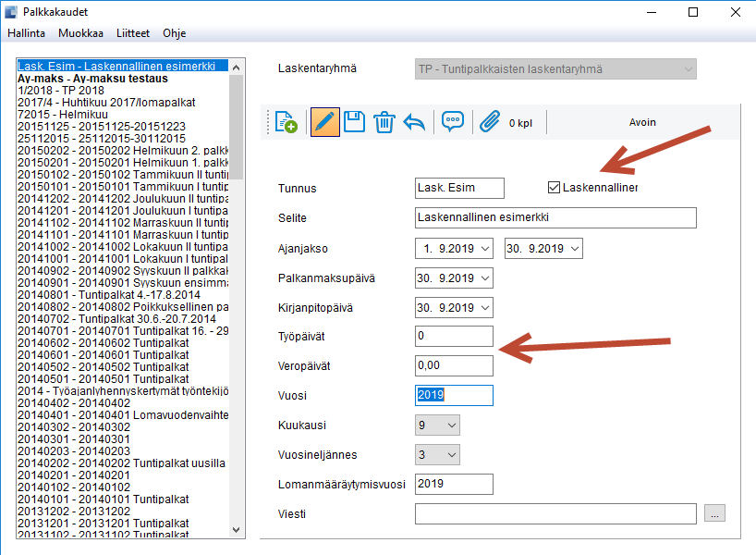
Task: Select '20140801 - Tuntipalkat 4.-17.8.2014' row
Action: [x=123, y=295]
